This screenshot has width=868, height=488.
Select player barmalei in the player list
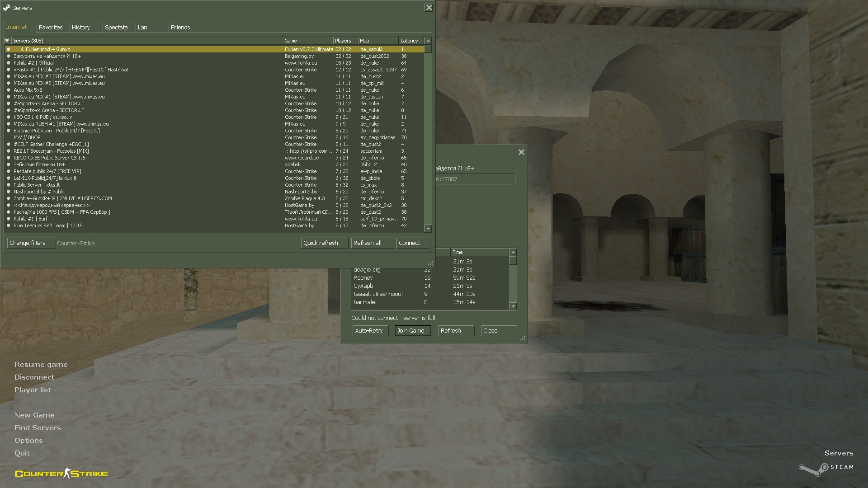click(430, 302)
